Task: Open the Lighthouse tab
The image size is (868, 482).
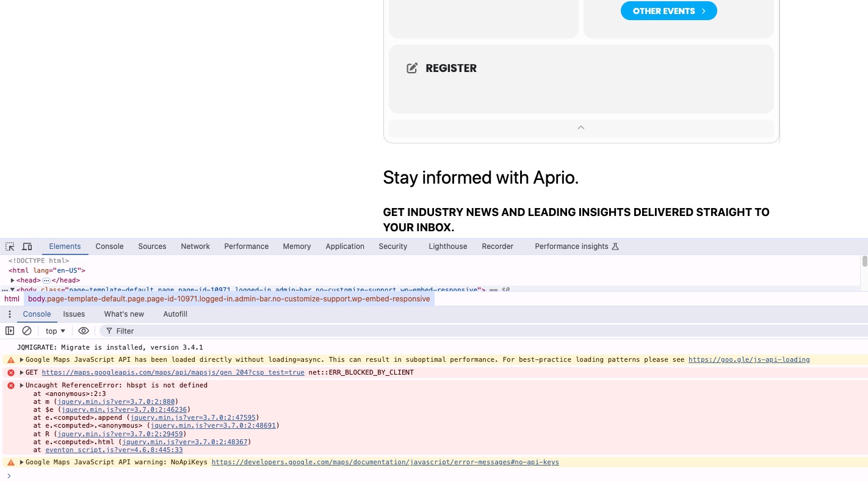Action: tap(448, 246)
